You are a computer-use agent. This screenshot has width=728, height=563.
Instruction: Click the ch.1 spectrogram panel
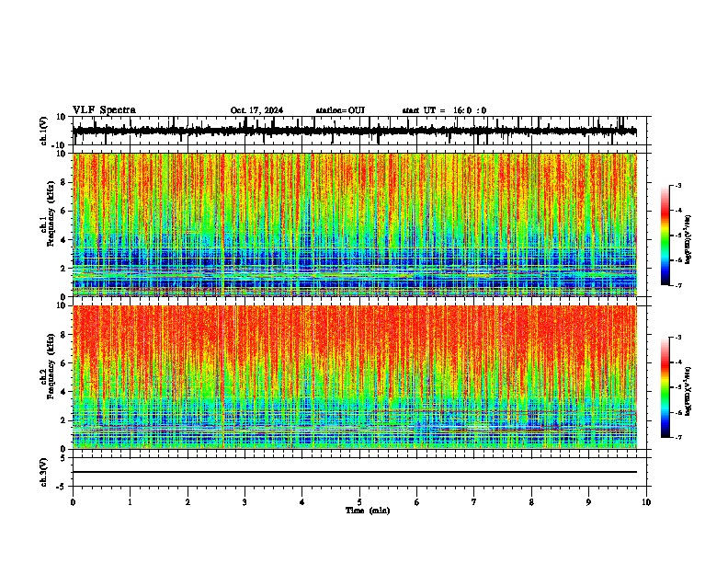[355, 224]
